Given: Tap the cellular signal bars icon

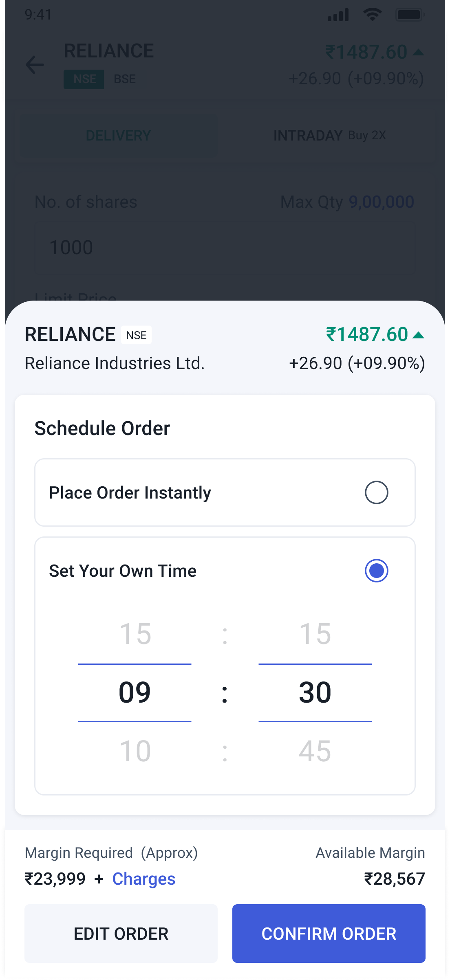Looking at the screenshot, I should pyautogui.click(x=338, y=15).
